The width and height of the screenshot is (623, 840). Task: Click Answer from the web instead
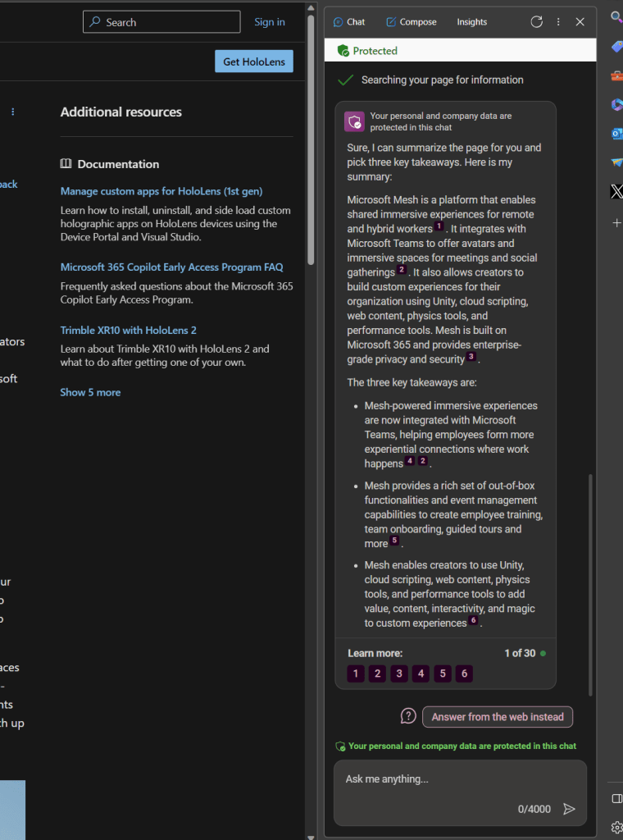[498, 717]
